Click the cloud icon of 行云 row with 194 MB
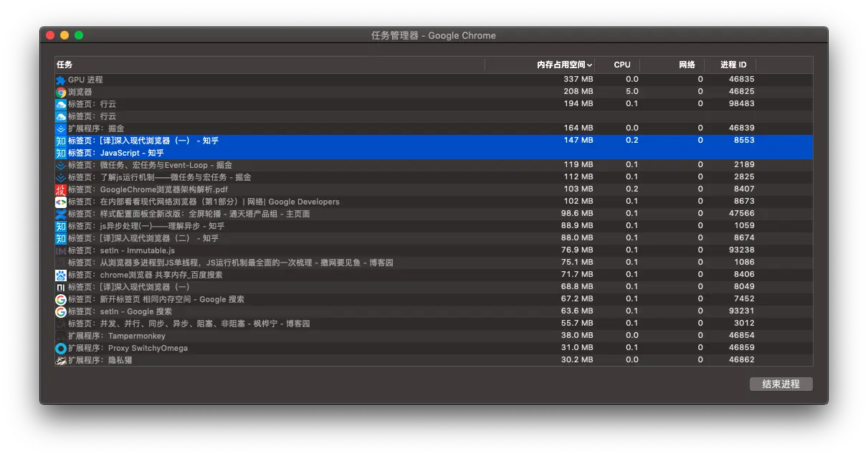868x457 pixels. pos(61,104)
